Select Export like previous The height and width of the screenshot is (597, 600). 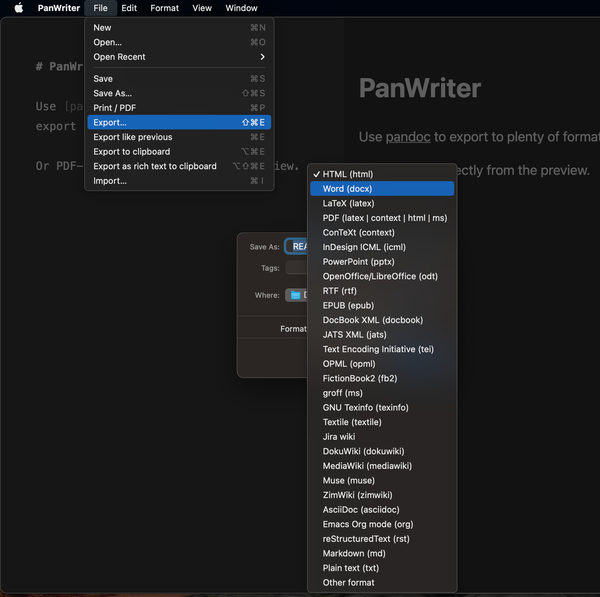click(x=179, y=137)
